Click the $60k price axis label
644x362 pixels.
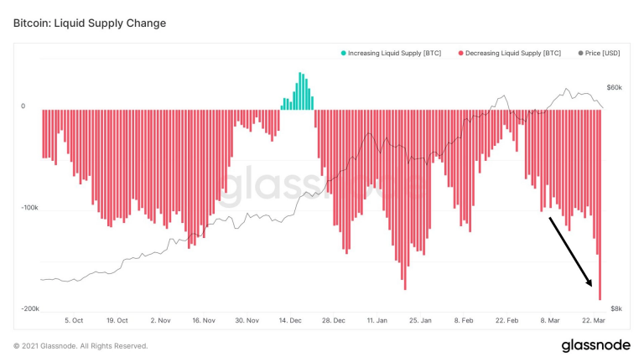[614, 87]
